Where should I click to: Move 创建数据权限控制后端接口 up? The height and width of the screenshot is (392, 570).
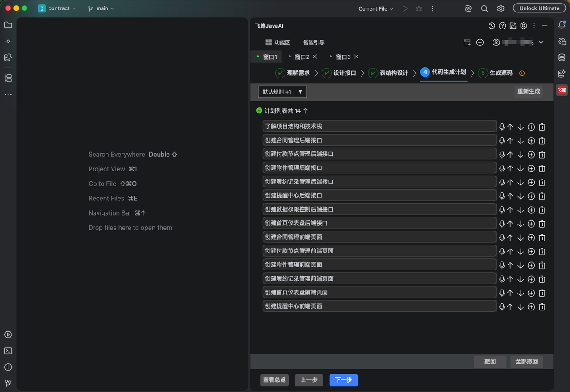pos(510,210)
